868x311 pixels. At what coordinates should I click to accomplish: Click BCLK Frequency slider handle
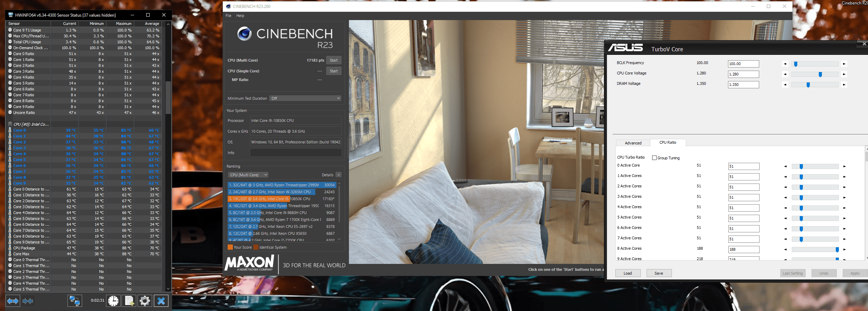click(x=796, y=64)
